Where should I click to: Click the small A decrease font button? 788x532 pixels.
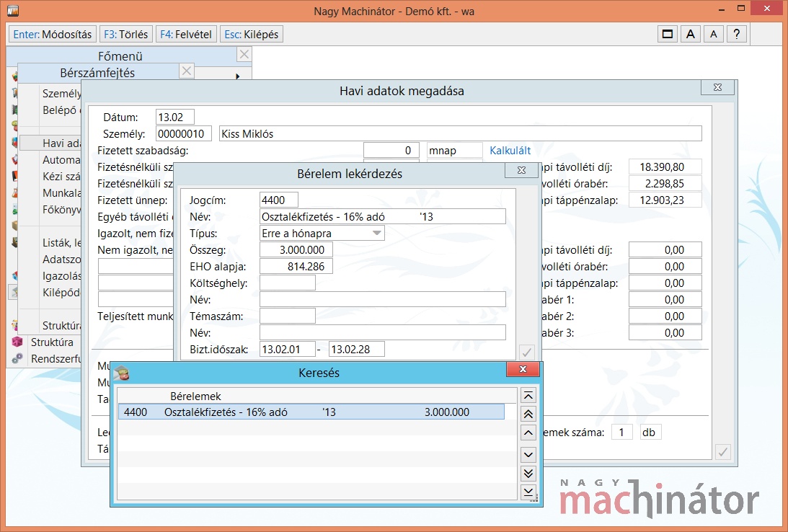click(x=713, y=34)
